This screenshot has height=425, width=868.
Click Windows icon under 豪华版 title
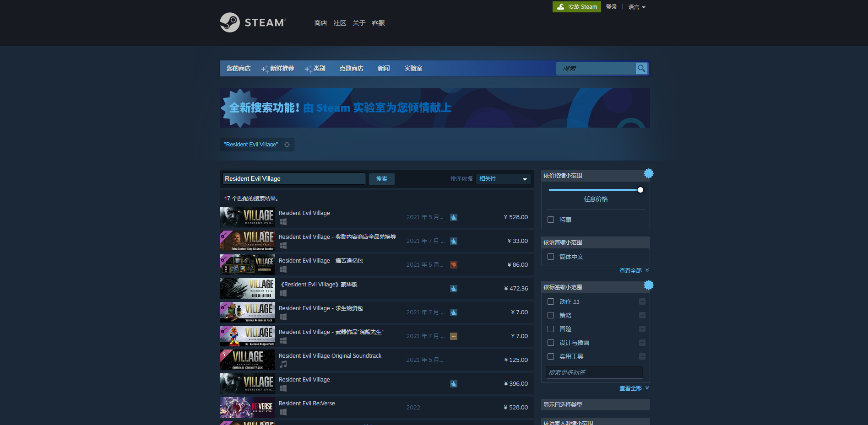pyautogui.click(x=283, y=293)
